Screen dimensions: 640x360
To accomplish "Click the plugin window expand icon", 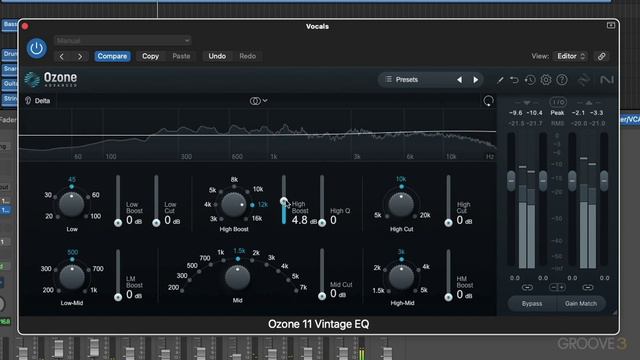I will pos(611,26).
